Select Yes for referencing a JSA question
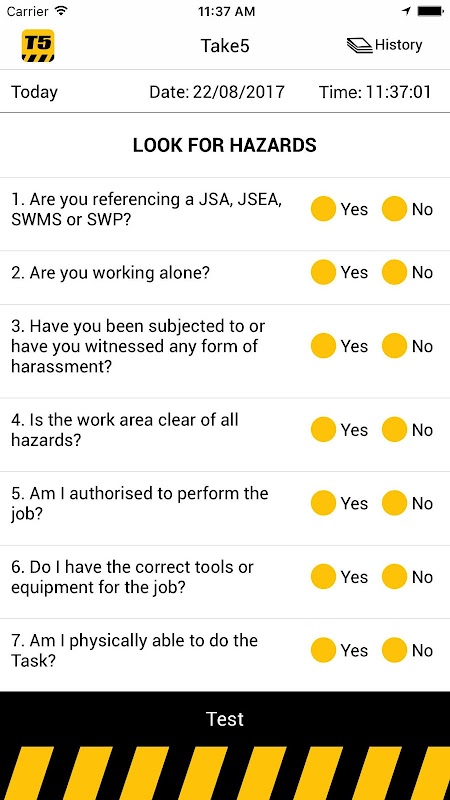The height and width of the screenshot is (800, 450). [x=323, y=209]
